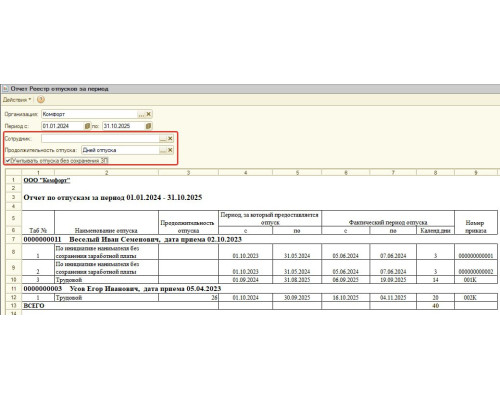Select employee row Усов Егор Иванович
The image size is (500, 400).
pos(122,289)
